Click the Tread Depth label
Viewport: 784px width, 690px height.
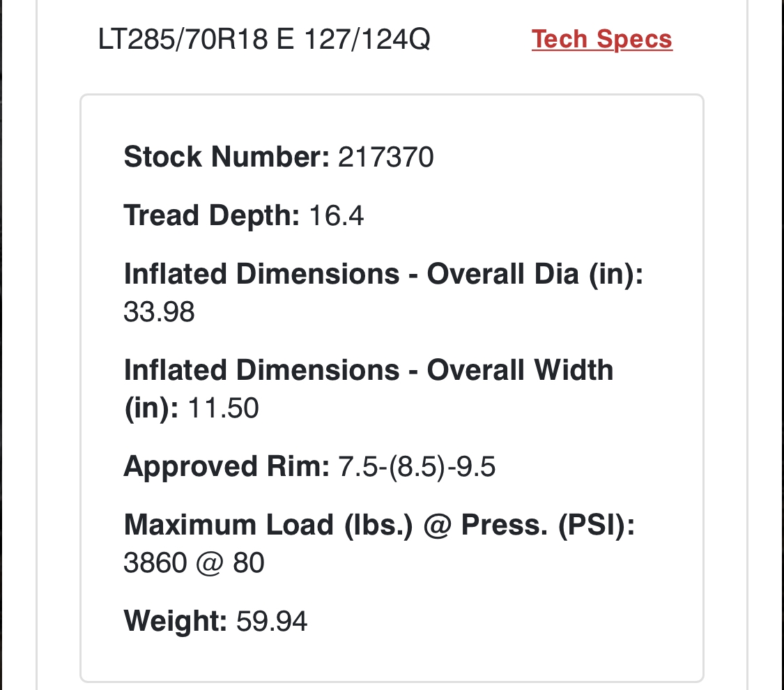click(x=211, y=215)
